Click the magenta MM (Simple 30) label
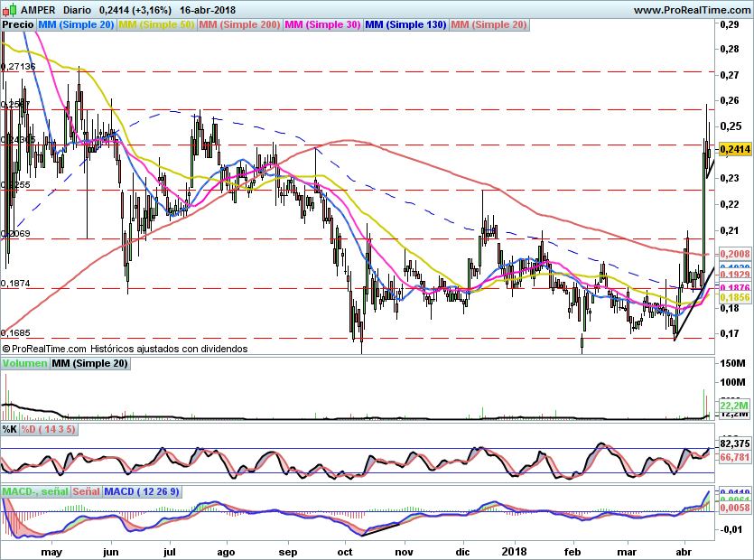 (321, 24)
